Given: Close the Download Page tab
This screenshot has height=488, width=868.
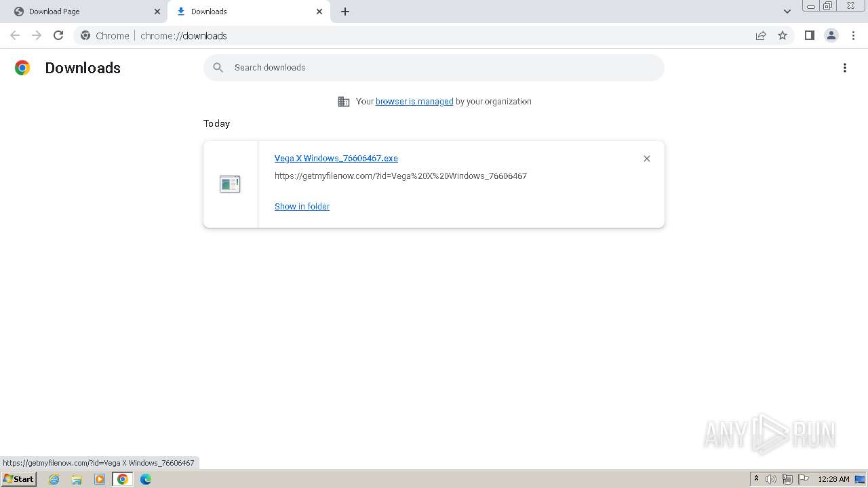Looking at the screenshot, I should (x=157, y=12).
